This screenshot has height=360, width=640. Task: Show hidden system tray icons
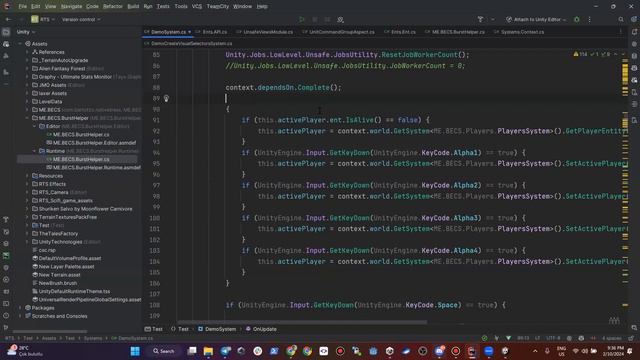[x=535, y=351]
